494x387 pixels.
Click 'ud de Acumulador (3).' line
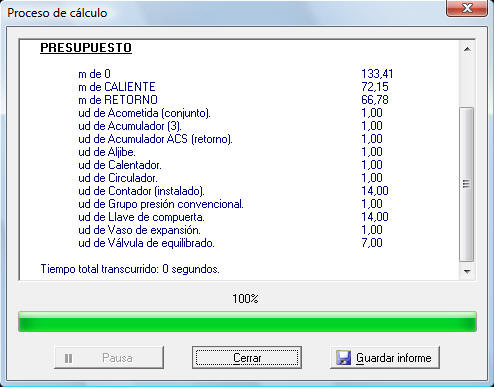(x=130, y=126)
